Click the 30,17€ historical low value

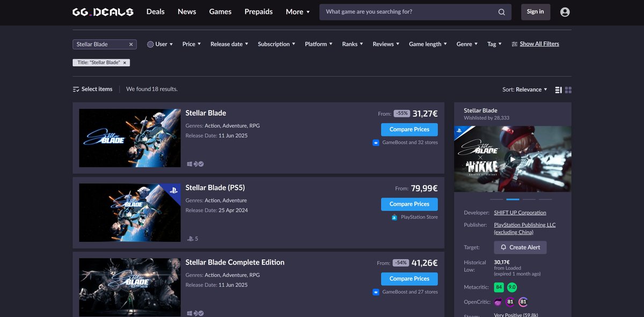pyautogui.click(x=503, y=262)
